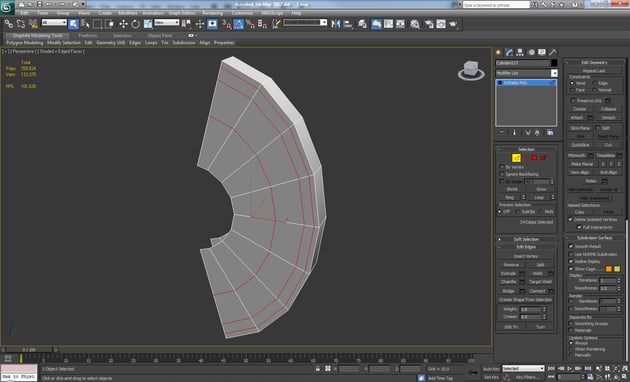Toggle Split checkbox beside Slice Plane
630x382 pixels.
pos(598,128)
